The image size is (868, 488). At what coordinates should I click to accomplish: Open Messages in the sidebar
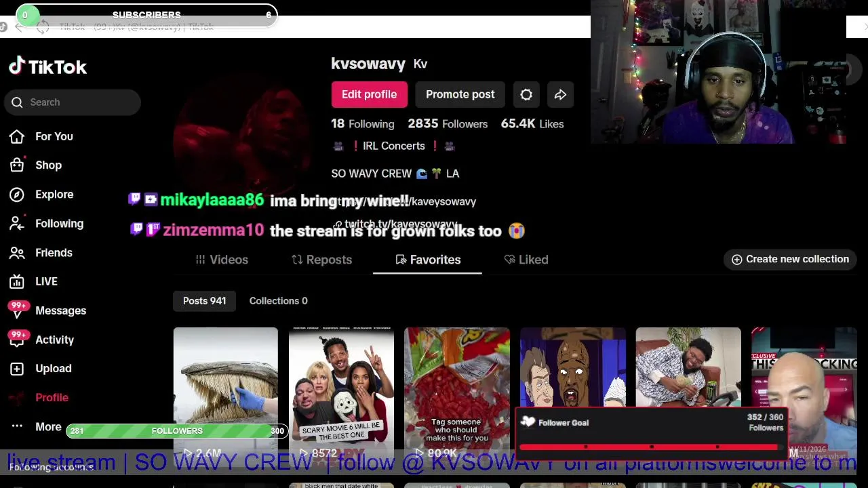coord(60,310)
